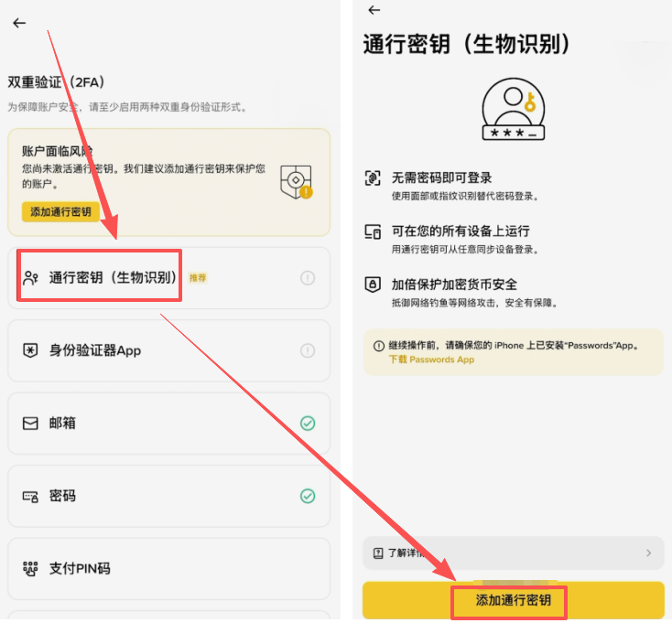Click the 双重验证 (2FA) page heading
This screenshot has height=623, width=672.
(56, 81)
